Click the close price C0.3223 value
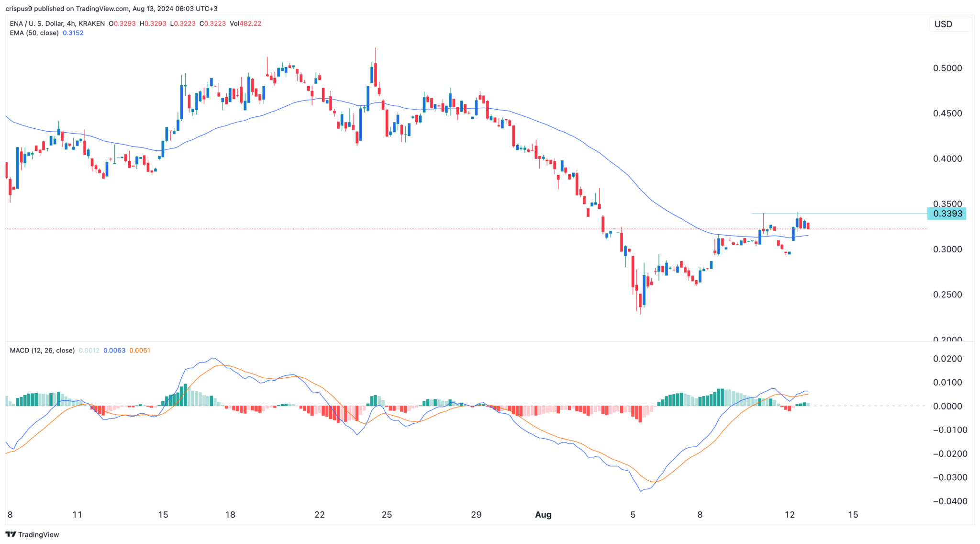Screen dimensions: 980x544 (x=213, y=23)
